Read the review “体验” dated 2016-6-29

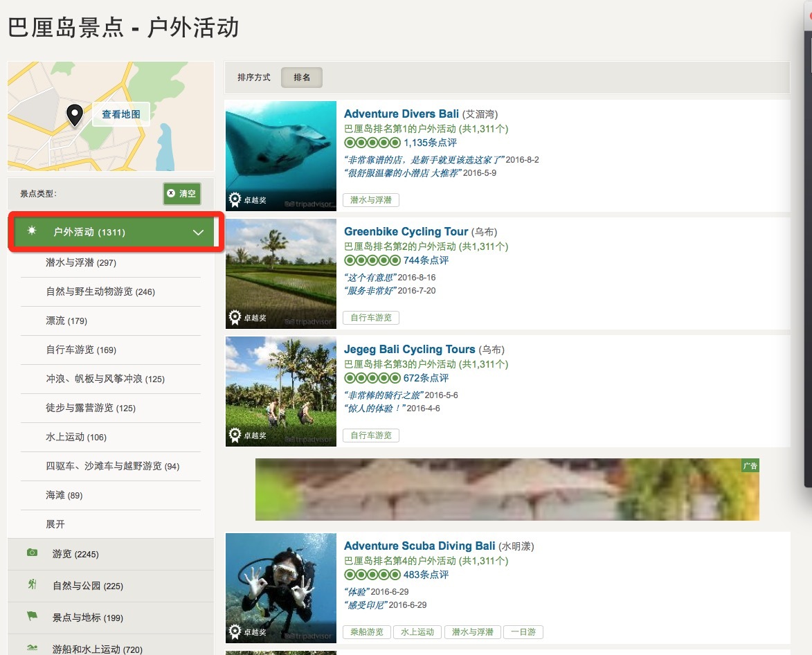pos(357,591)
